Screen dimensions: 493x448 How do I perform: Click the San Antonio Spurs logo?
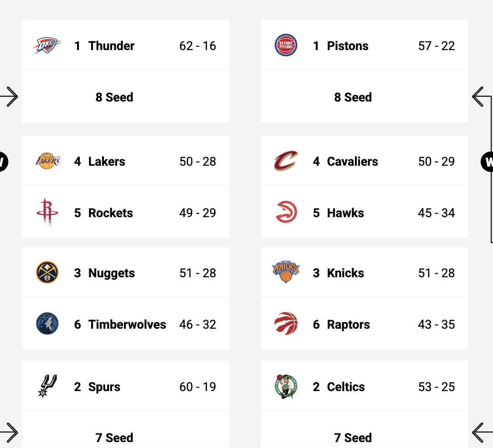[47, 386]
